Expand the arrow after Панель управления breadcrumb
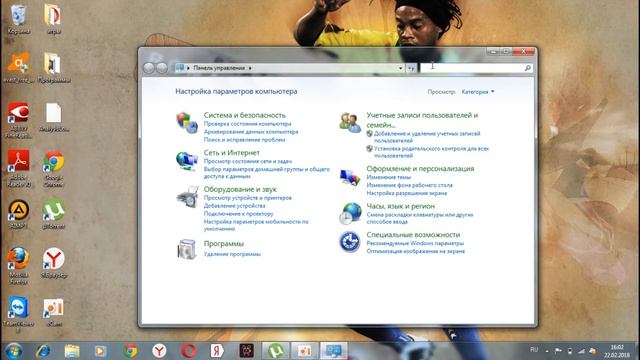The height and width of the screenshot is (360, 640). pyautogui.click(x=250, y=68)
